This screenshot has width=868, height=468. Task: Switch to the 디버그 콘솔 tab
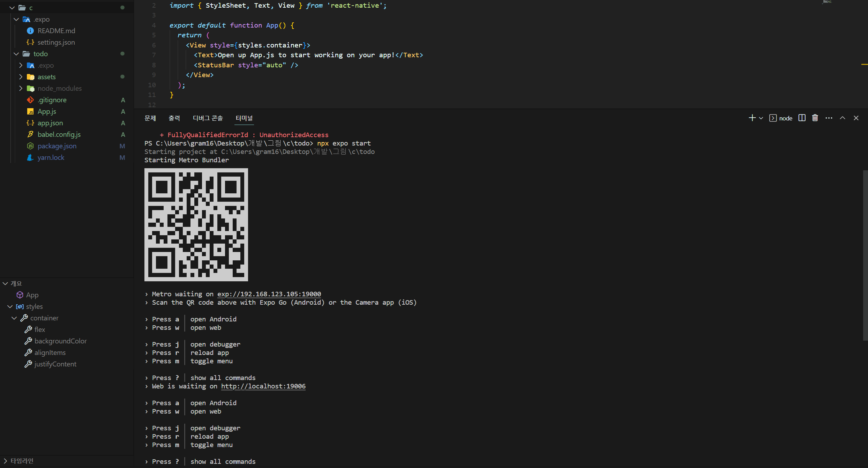point(208,118)
